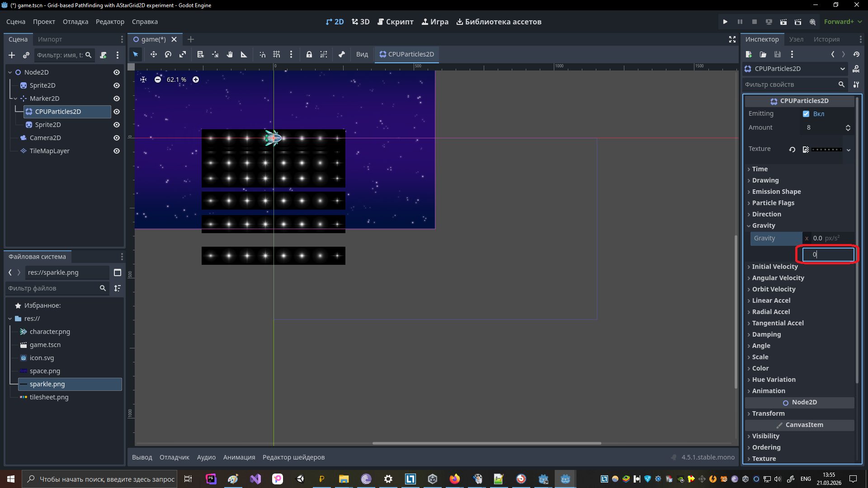The width and height of the screenshot is (868, 488).
Task: Collapse the Gravity section
Action: 763,225
